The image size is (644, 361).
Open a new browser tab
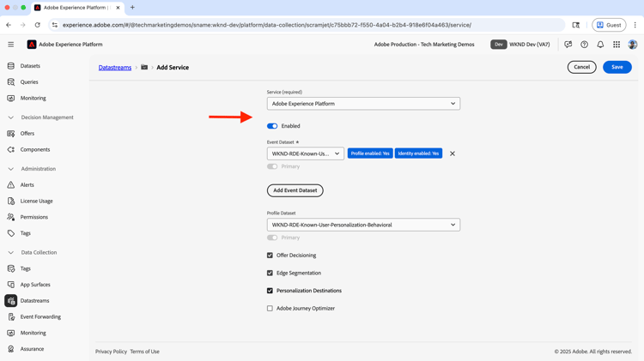132,8
